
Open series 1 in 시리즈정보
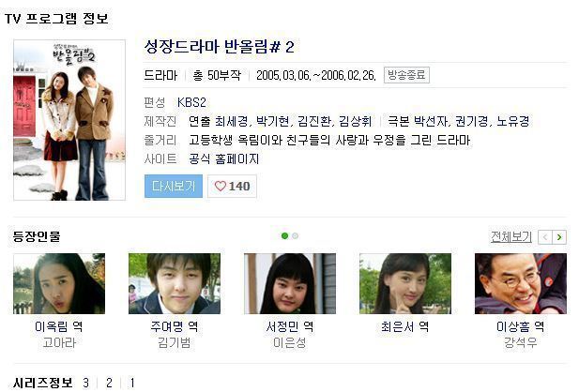pyautogui.click(x=131, y=383)
